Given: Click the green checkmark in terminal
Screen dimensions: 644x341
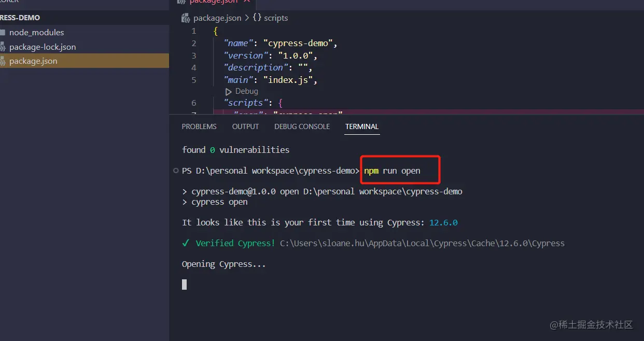Looking at the screenshot, I should coord(186,243).
